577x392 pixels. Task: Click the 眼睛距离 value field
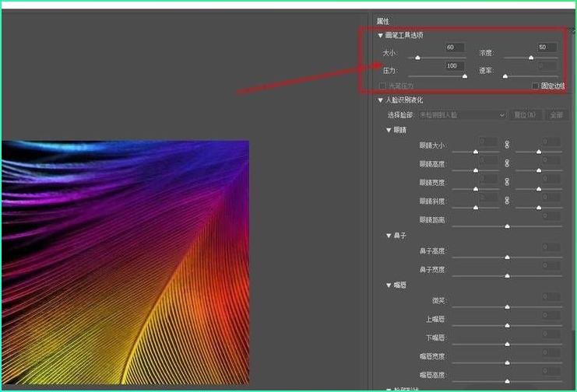pos(551,216)
